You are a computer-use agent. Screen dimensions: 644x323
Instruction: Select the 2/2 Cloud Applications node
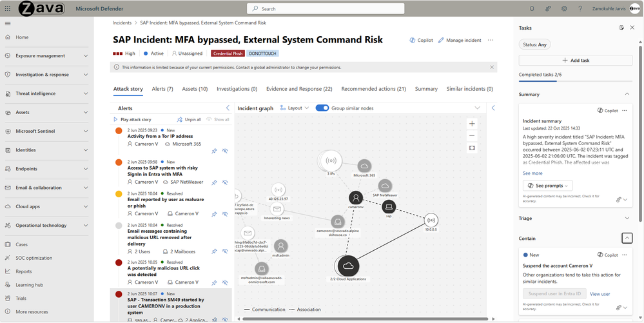click(348, 266)
